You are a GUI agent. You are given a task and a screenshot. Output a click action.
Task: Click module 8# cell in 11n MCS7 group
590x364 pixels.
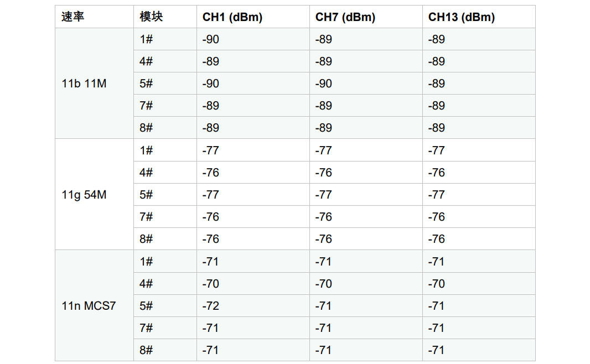point(165,350)
